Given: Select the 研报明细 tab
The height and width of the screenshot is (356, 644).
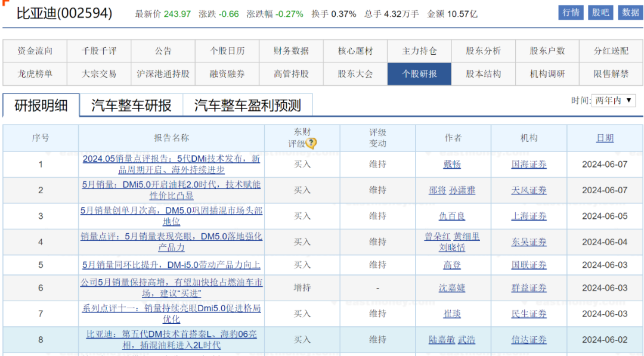Looking at the screenshot, I should pyautogui.click(x=41, y=105).
